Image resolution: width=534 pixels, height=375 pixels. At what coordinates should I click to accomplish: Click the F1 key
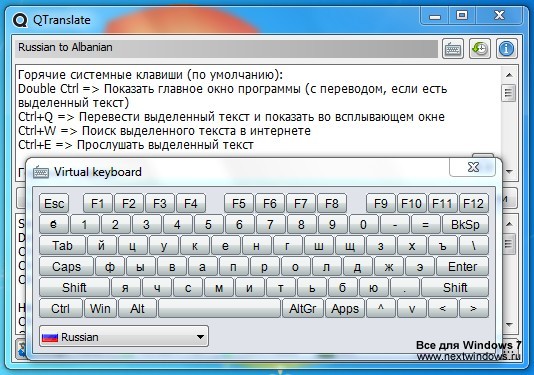pos(97,204)
